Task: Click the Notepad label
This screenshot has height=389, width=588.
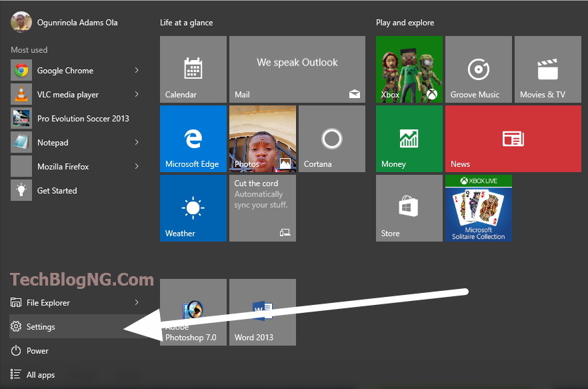Action: coord(53,143)
